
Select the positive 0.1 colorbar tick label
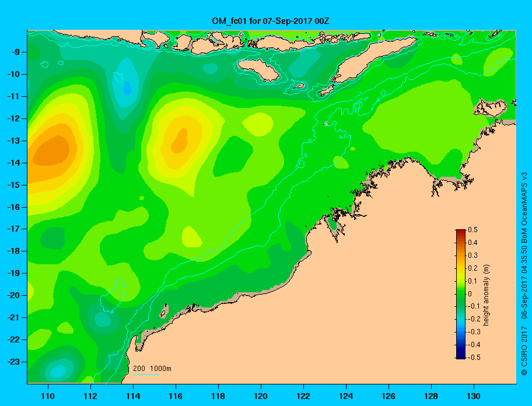coord(473,281)
